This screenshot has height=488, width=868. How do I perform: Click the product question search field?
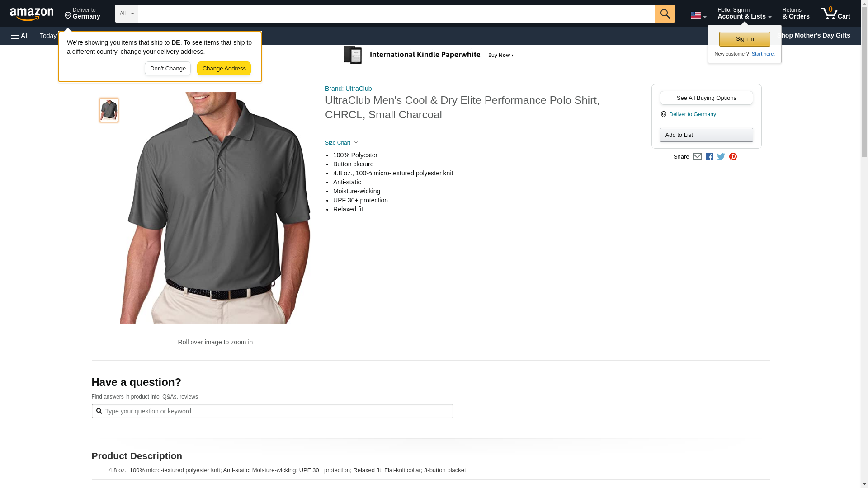coord(272,411)
